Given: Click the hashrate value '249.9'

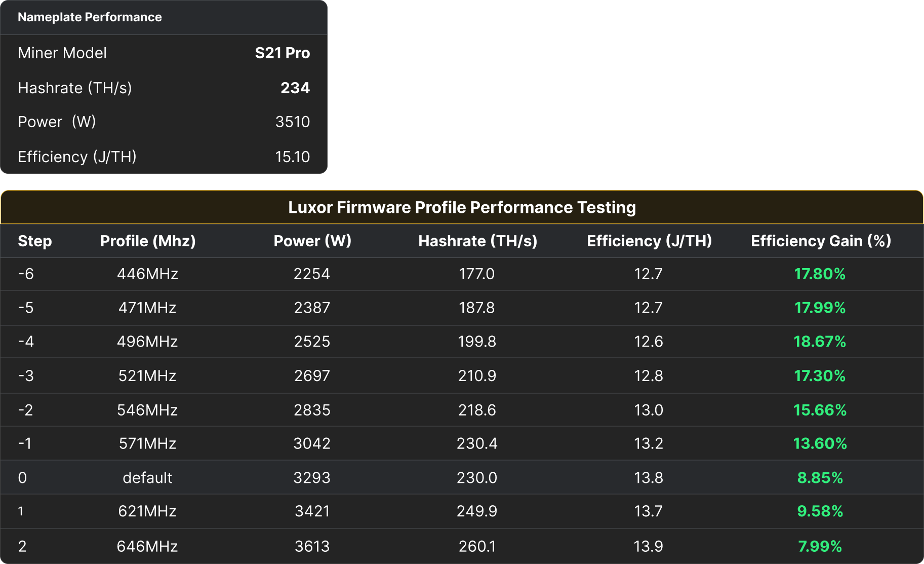Looking at the screenshot, I should click(476, 511).
